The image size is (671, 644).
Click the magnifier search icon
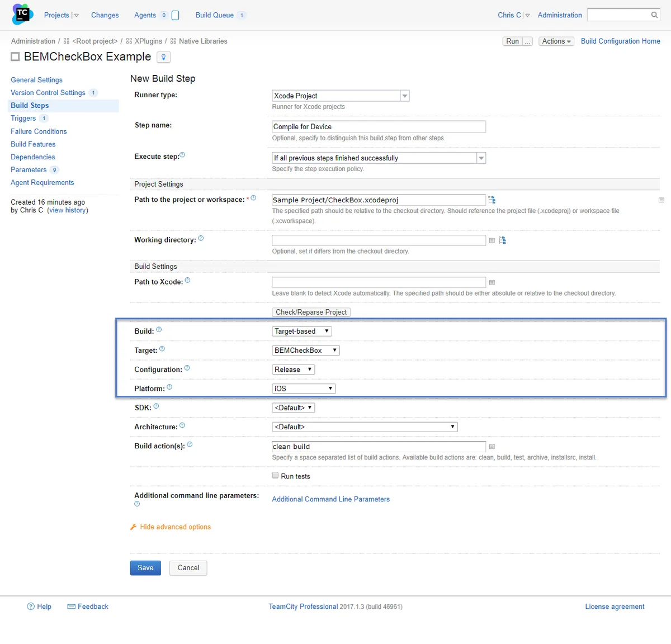tap(654, 15)
